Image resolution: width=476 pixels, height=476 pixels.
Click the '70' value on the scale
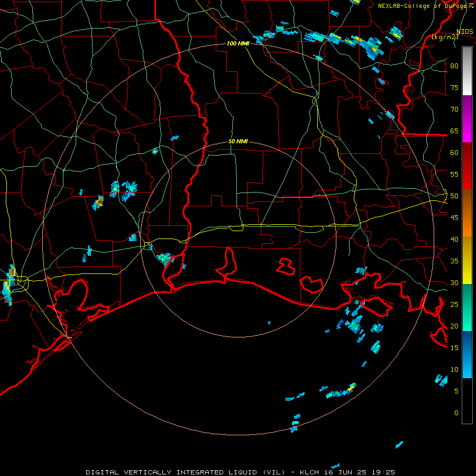[454, 109]
